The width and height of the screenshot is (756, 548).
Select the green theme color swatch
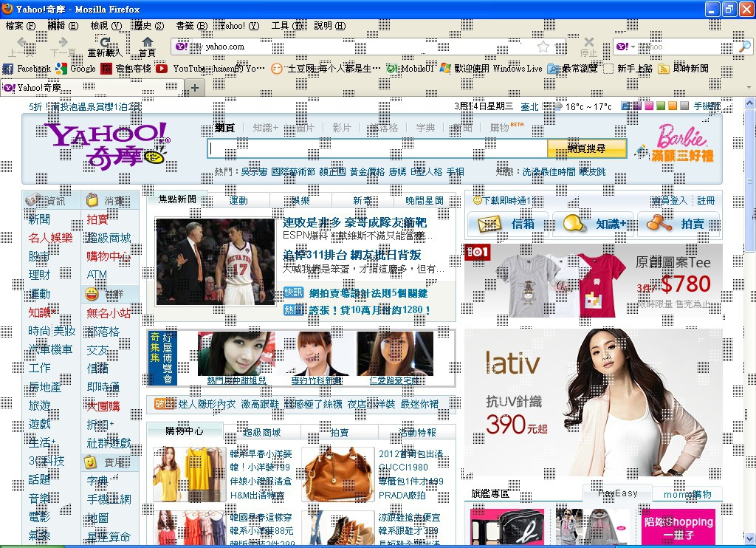click(661, 106)
